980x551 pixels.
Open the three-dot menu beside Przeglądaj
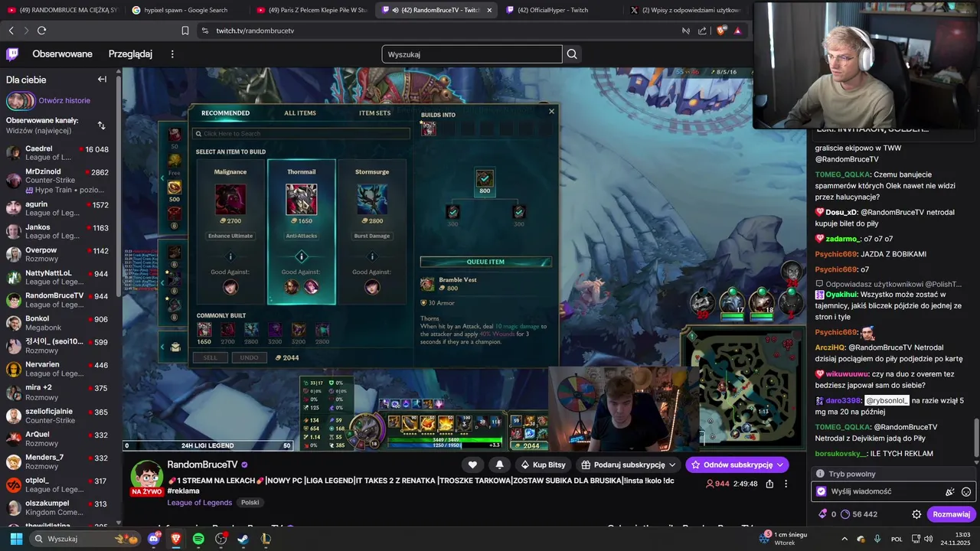pyautogui.click(x=172, y=54)
